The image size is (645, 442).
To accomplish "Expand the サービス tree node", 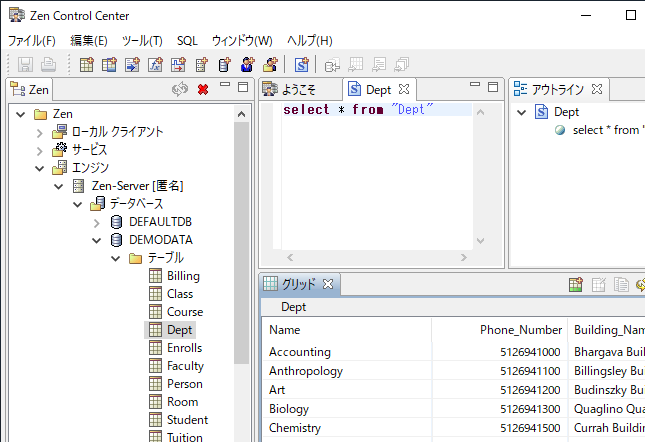I will point(41,150).
